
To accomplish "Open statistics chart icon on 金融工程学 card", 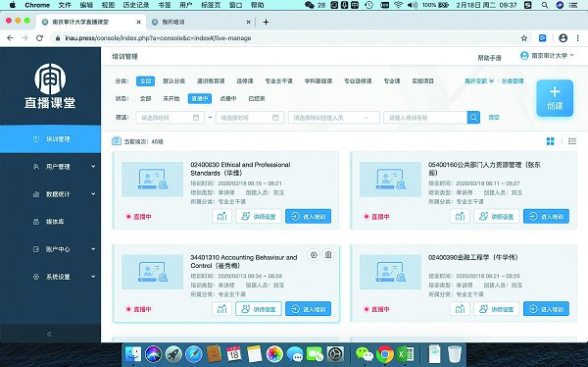I will (x=460, y=309).
